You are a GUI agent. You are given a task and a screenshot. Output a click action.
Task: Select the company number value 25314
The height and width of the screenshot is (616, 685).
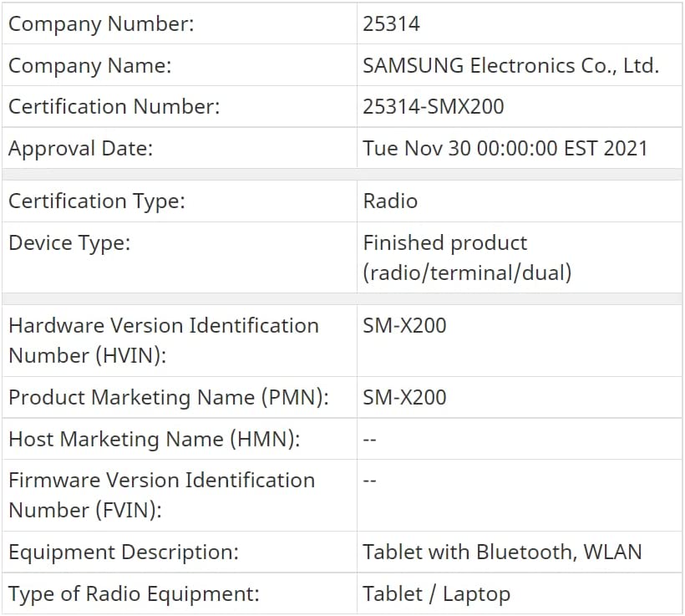391,23
